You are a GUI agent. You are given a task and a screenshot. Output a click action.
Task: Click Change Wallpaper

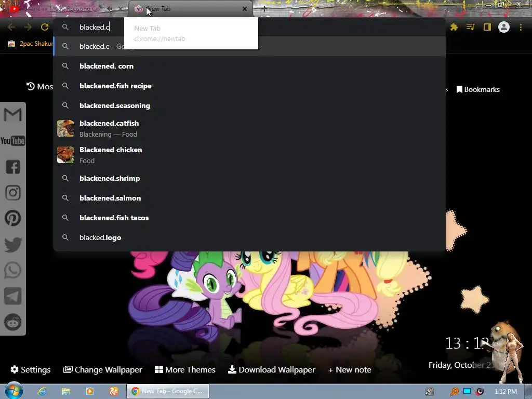[x=102, y=369]
